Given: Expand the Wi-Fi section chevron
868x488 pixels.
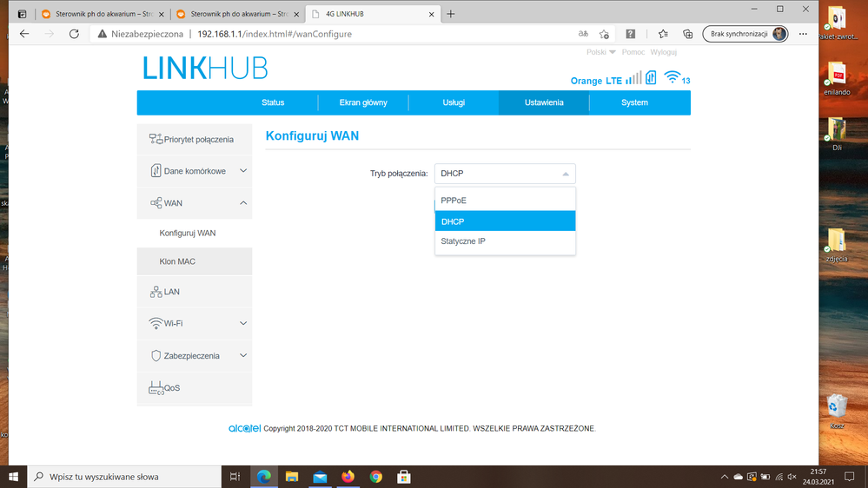Looking at the screenshot, I should tap(243, 323).
